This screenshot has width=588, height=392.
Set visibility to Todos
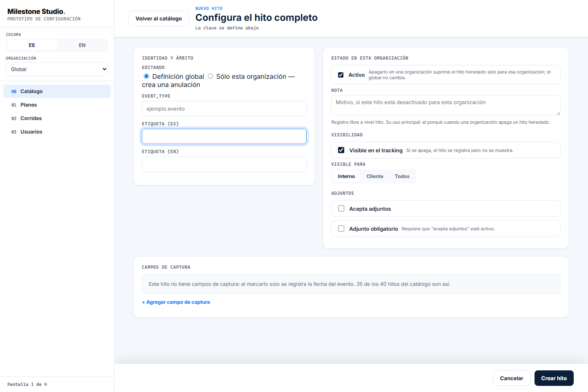pyautogui.click(x=402, y=176)
